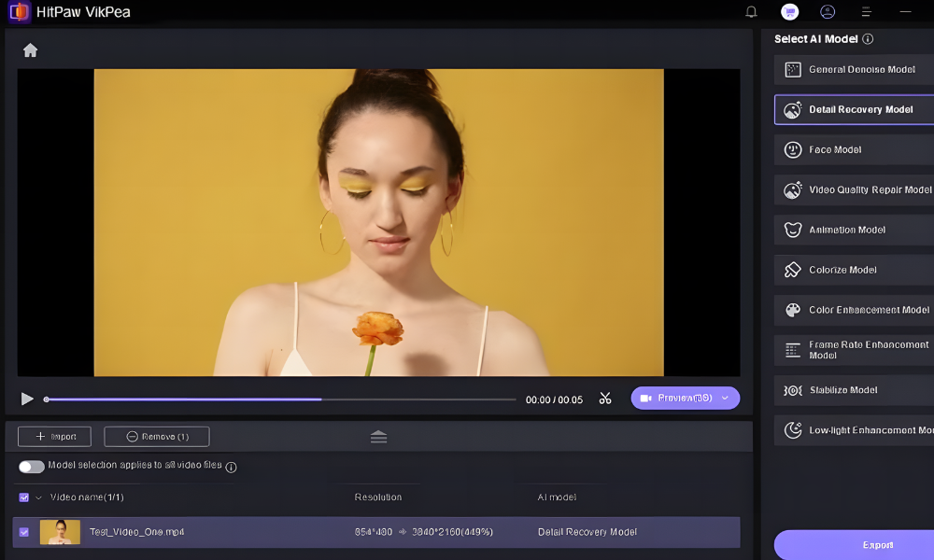
Task: Open the Preview button dropdown arrow
Action: point(725,399)
